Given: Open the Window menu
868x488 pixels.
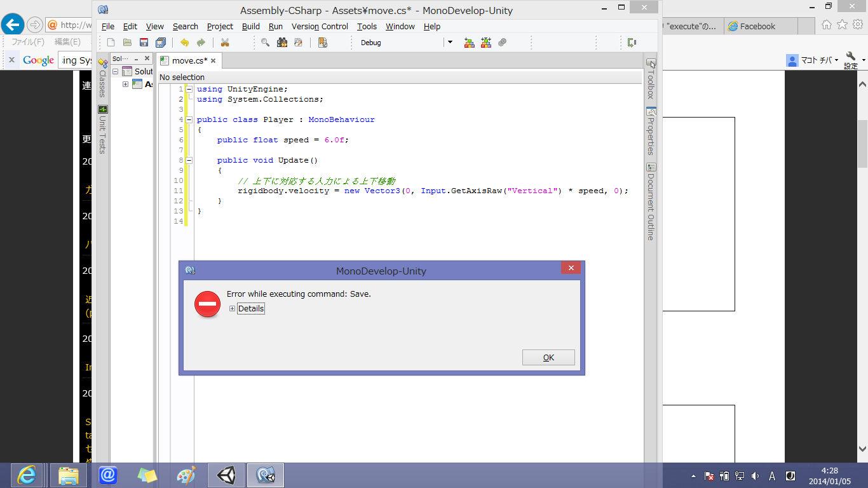Looking at the screenshot, I should coord(400,26).
